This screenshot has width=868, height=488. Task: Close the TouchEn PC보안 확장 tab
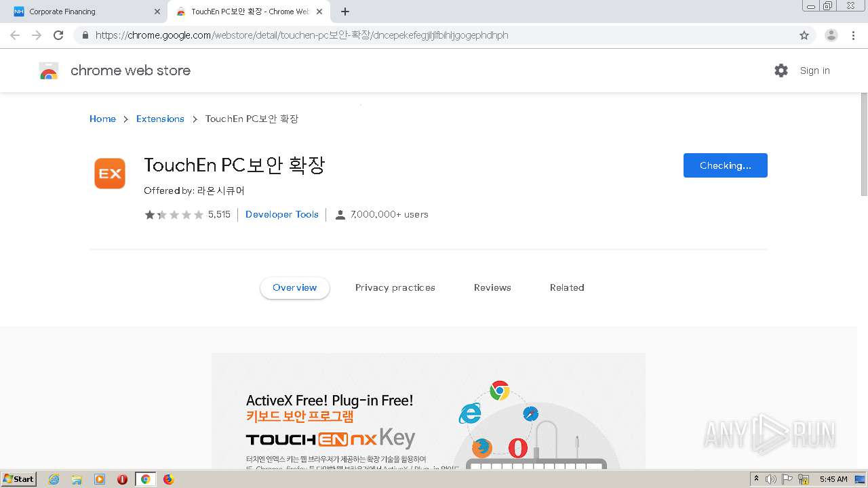(x=319, y=12)
